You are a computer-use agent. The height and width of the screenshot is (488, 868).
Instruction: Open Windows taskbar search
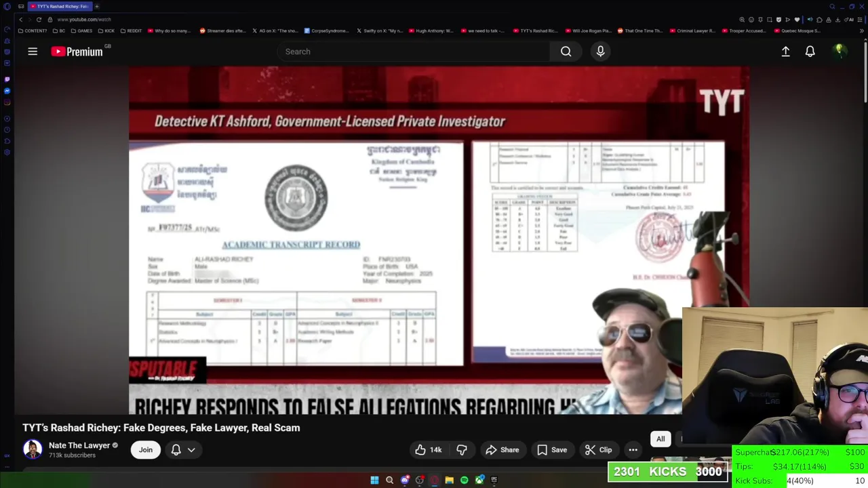pos(389,480)
